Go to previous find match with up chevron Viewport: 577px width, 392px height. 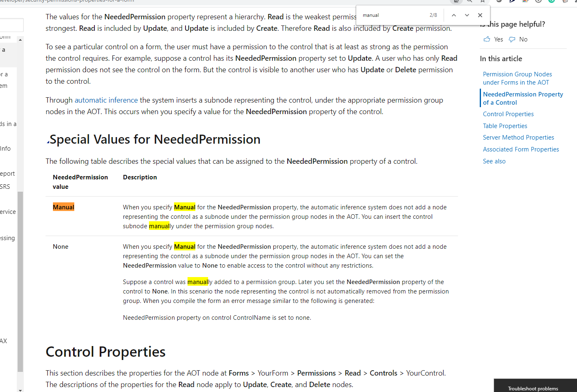(454, 15)
